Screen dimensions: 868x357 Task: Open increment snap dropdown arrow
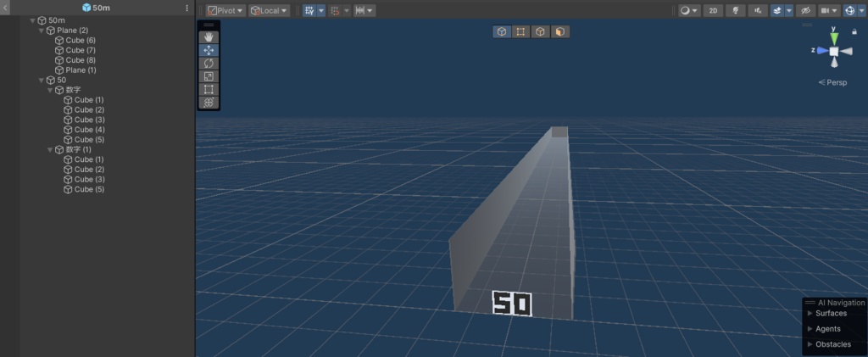tap(371, 10)
